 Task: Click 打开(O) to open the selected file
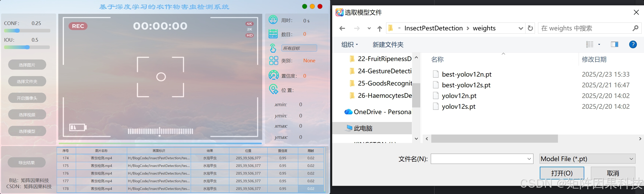562,173
